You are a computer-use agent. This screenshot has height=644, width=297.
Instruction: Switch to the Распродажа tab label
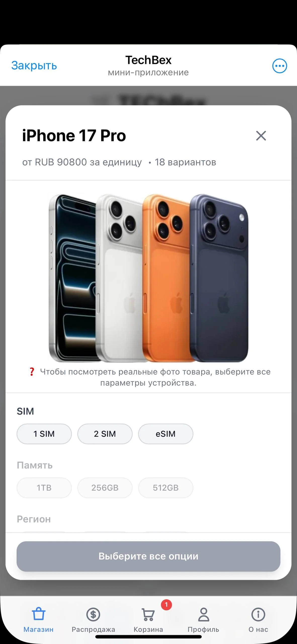pos(93,629)
